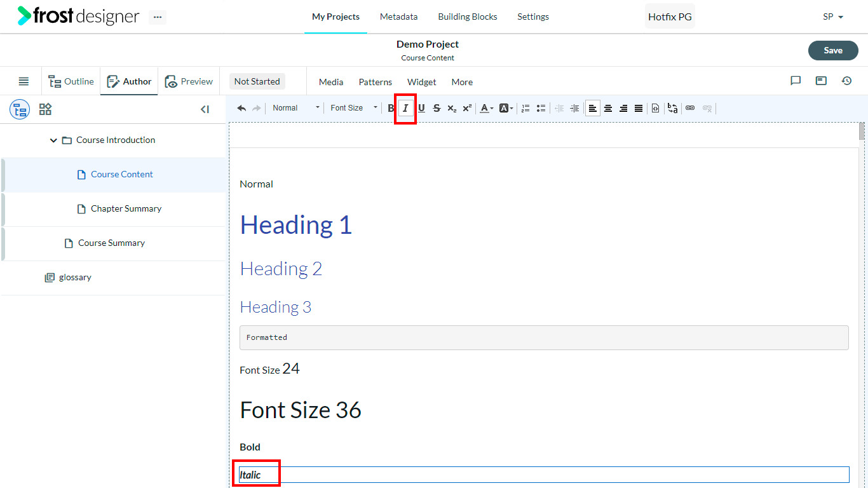The image size is (868, 488).
Task: Open the text color picker
Action: [487, 108]
